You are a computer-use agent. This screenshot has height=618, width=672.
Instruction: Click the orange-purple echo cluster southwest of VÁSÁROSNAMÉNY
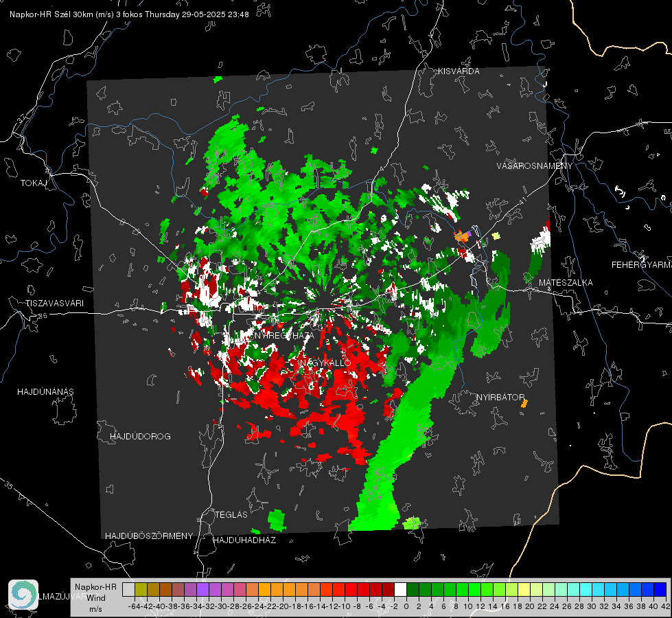(x=463, y=236)
